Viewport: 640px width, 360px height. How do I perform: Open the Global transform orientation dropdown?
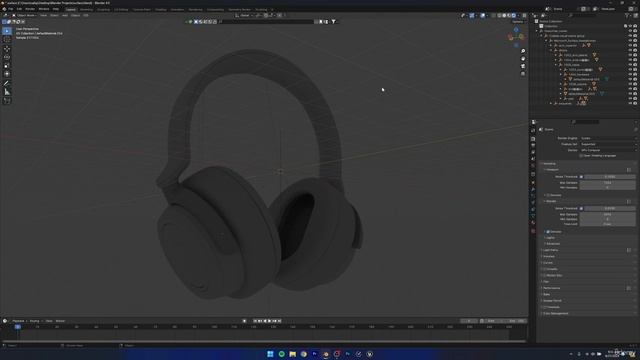coord(244,16)
